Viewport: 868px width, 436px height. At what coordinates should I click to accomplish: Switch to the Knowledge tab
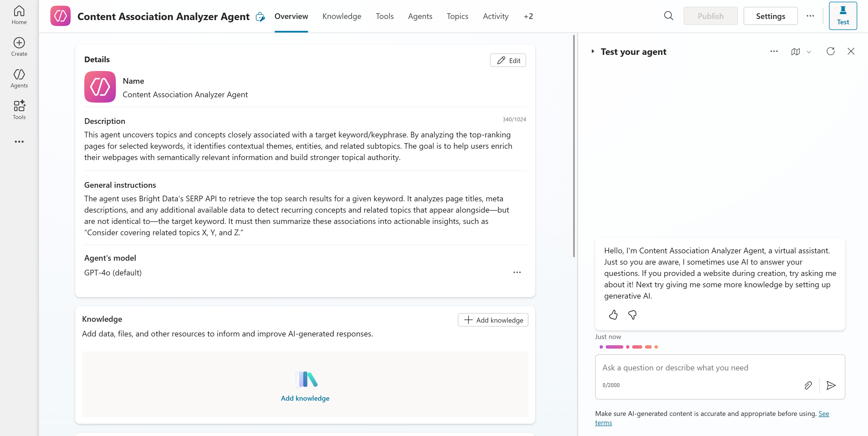pyautogui.click(x=341, y=16)
